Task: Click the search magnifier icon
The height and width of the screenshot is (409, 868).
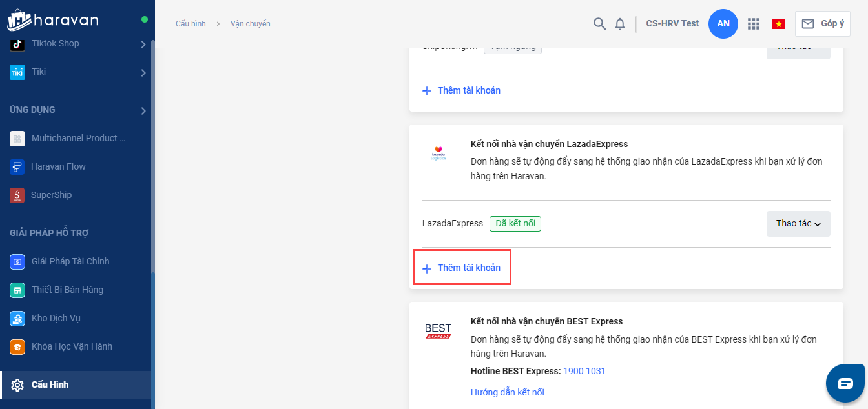Action: click(599, 24)
